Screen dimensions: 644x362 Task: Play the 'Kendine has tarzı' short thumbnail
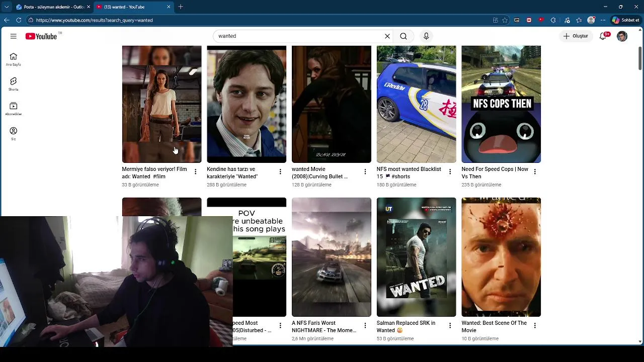[x=247, y=104]
